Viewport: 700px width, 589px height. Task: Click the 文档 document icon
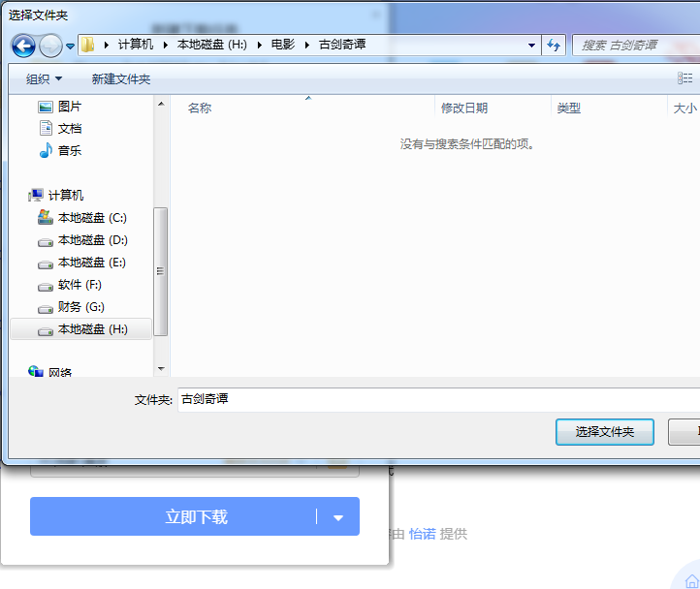[46, 128]
